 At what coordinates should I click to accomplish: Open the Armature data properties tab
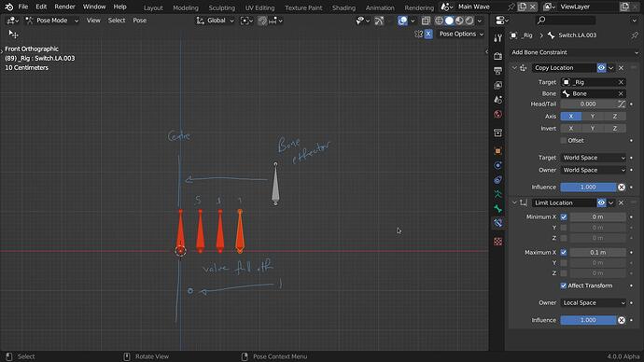click(497, 194)
